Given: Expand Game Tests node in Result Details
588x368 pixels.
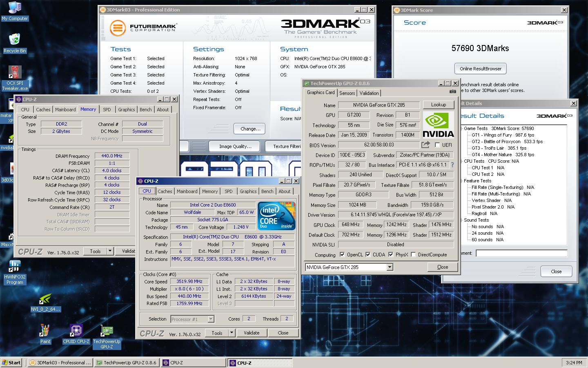Looking at the screenshot, I should [461, 128].
